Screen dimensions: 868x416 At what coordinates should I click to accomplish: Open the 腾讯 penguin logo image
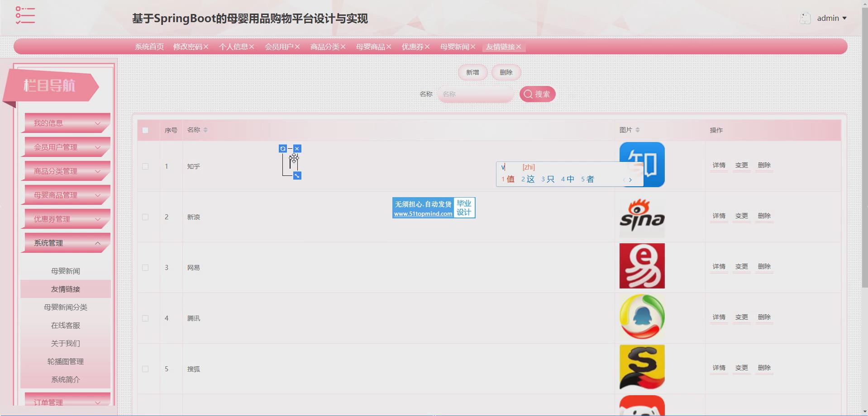pyautogui.click(x=642, y=317)
